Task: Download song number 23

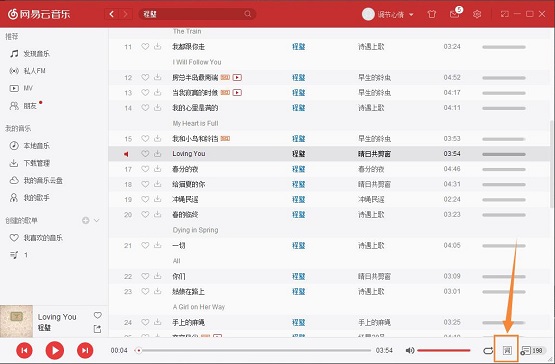Action: [158, 291]
